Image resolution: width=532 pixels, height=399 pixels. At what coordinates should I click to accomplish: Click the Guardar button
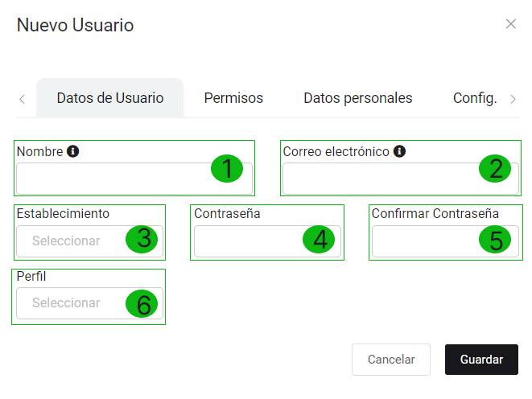point(481,360)
